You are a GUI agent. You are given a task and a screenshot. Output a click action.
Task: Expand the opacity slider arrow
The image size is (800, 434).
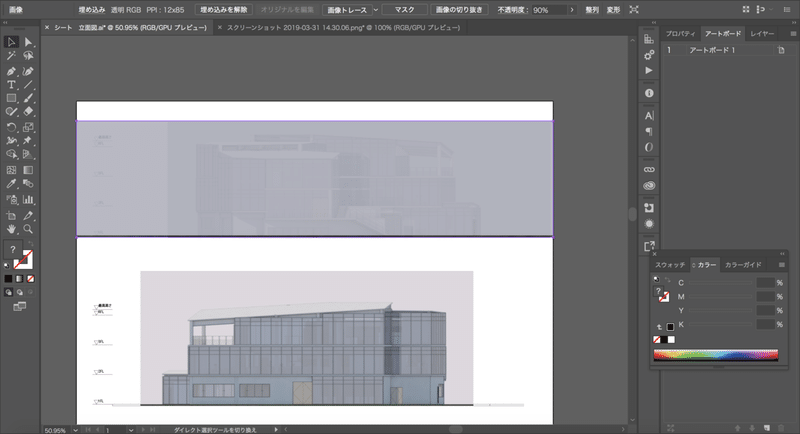572,10
